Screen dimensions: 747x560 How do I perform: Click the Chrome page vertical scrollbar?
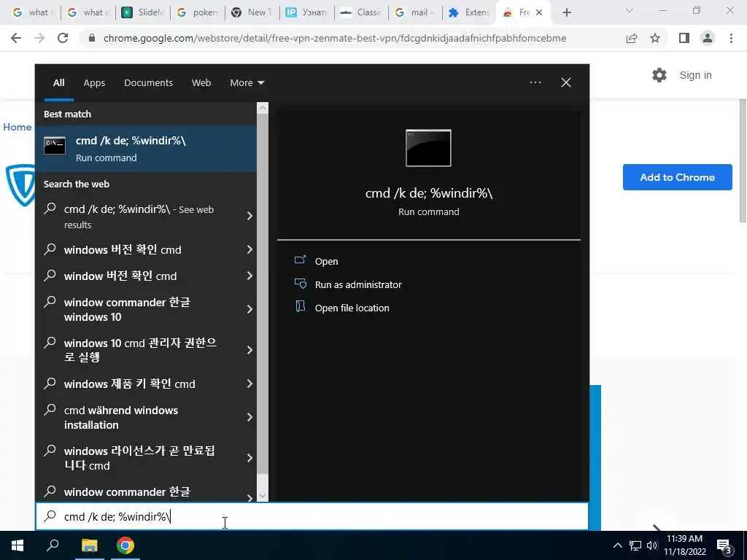743,160
